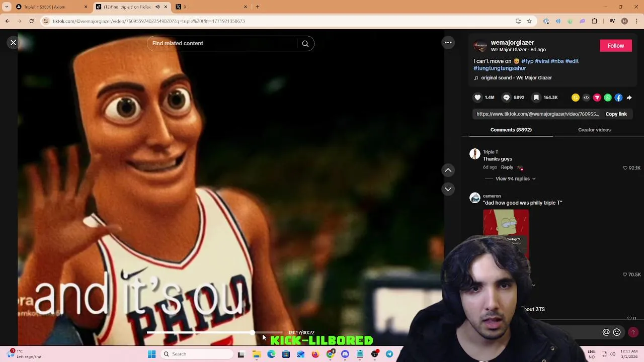The image size is (644, 362).
Task: Open the wemajorglazer profile name
Action: [512, 43]
